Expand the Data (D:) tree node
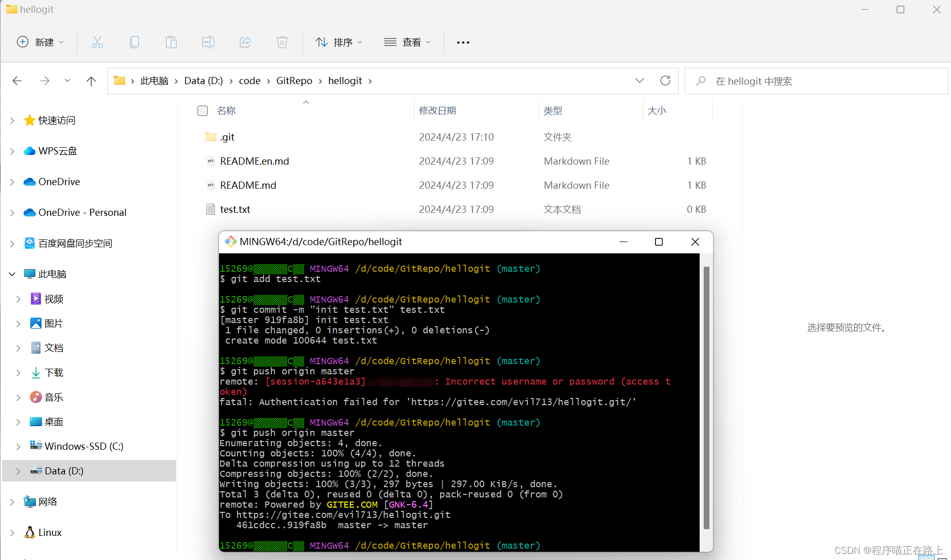The image size is (951, 560). coord(18,471)
